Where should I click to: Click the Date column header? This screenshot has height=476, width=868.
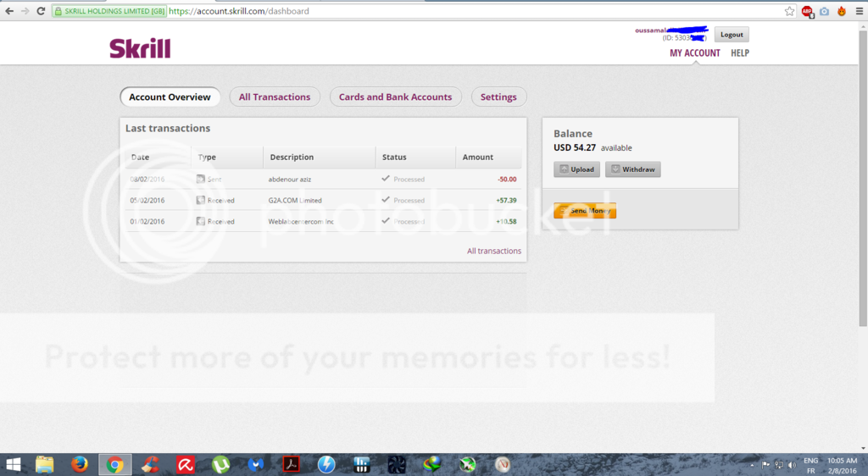click(x=158, y=157)
